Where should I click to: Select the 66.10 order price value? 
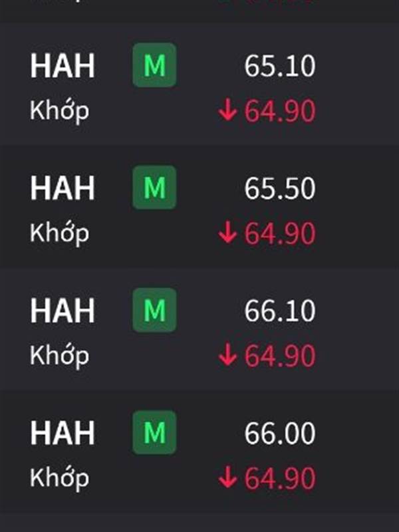280,311
